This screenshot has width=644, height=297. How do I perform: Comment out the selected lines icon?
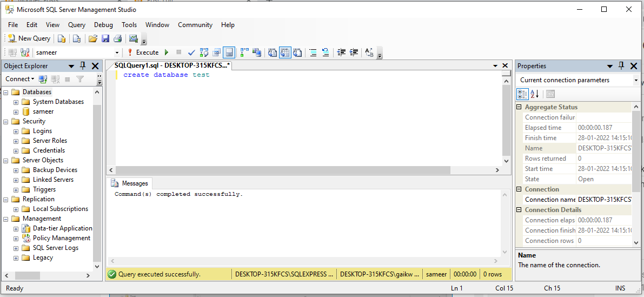313,52
